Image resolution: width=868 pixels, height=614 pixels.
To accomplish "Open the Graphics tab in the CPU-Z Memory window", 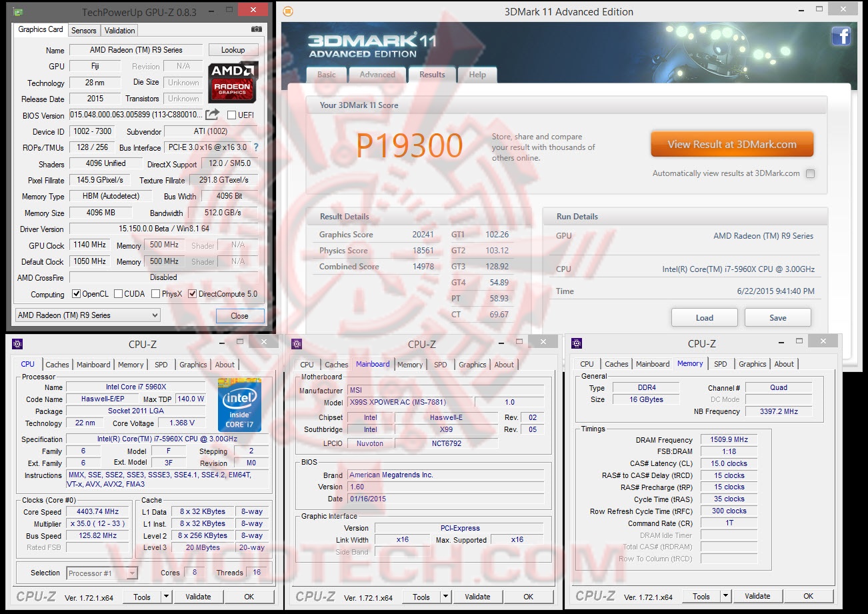I will [x=753, y=364].
